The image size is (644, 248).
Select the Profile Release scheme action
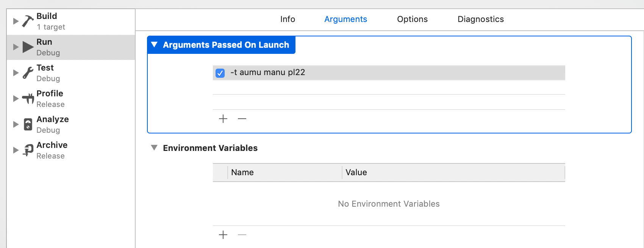(50, 99)
